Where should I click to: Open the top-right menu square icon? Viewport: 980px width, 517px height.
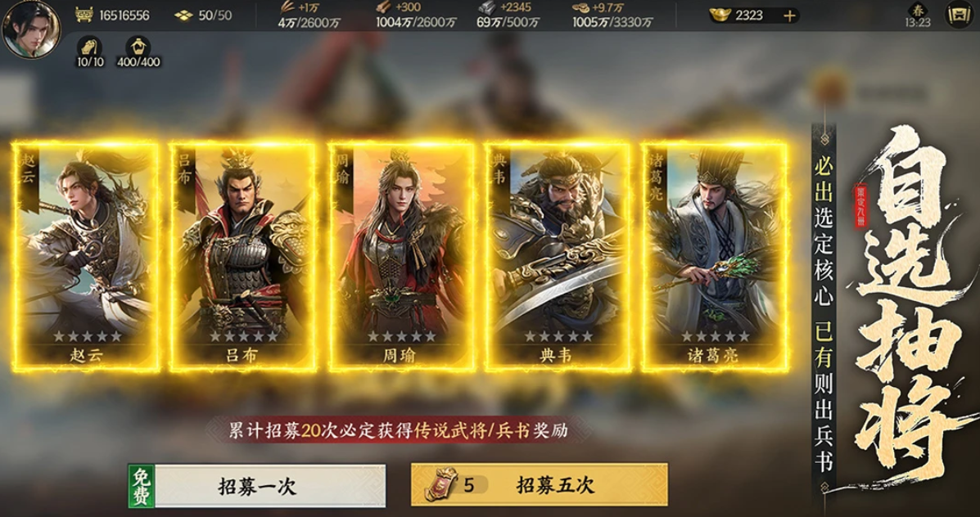(x=958, y=16)
